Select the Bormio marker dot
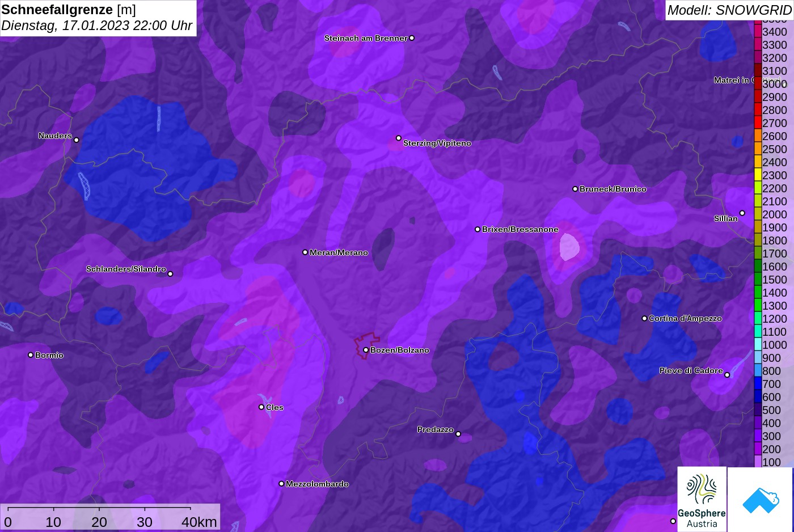The height and width of the screenshot is (532, 794). coord(31,355)
